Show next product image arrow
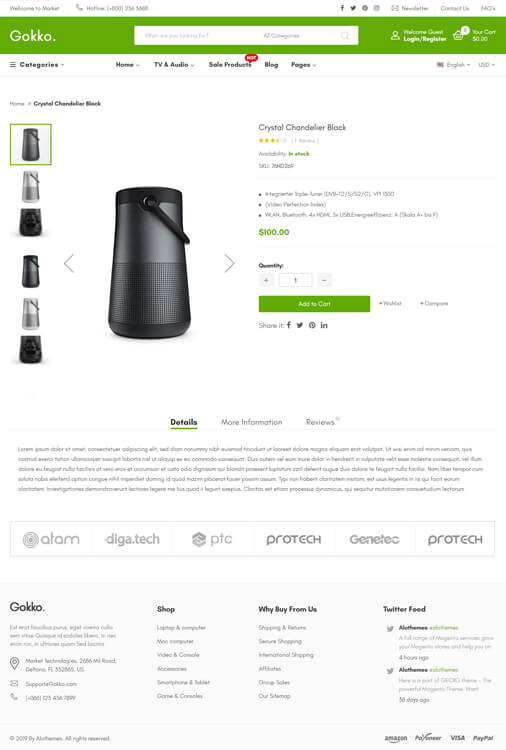This screenshot has width=506, height=750. [x=230, y=263]
